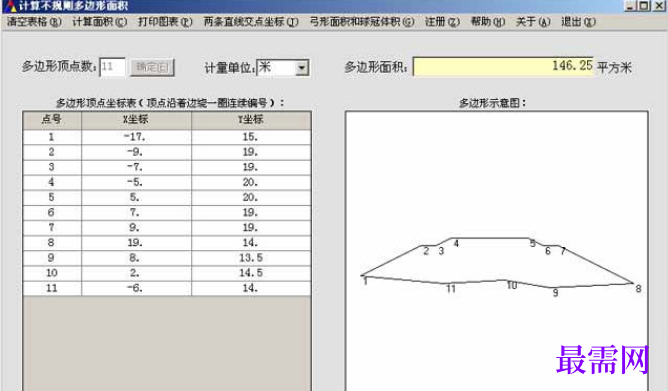The height and width of the screenshot is (391, 668).
Task: Click vertex label 4 in the polygon diagram
Action: pos(456,244)
